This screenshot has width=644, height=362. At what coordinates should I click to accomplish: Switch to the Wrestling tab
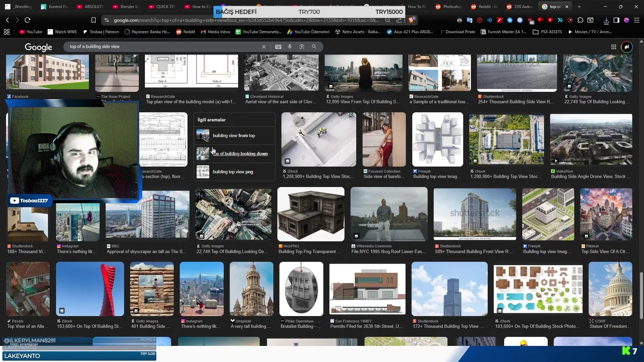pyautogui.click(x=19, y=7)
